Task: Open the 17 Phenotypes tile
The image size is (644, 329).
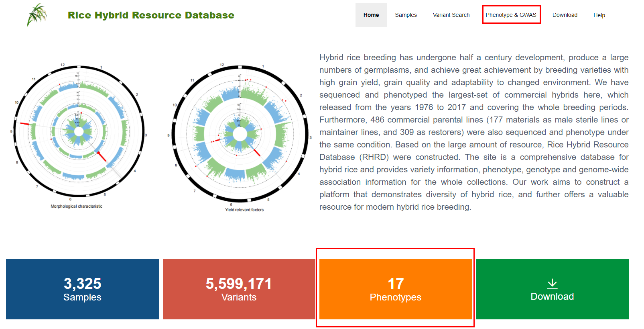Action: tap(395, 289)
